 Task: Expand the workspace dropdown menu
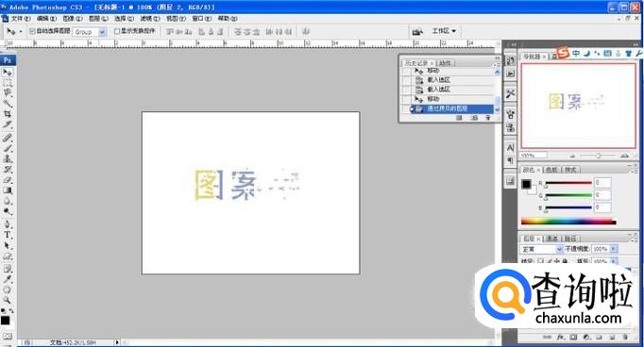pos(444,31)
